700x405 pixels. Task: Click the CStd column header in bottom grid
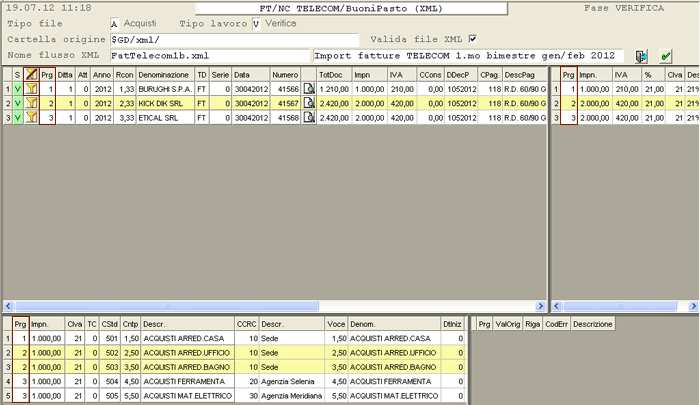coord(109,324)
